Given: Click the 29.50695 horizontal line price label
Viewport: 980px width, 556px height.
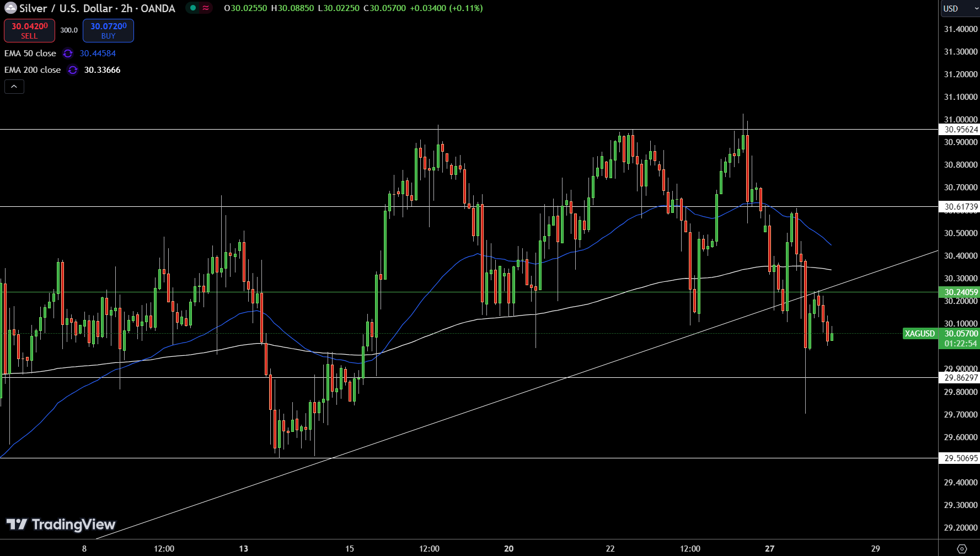Looking at the screenshot, I should 960,458.
